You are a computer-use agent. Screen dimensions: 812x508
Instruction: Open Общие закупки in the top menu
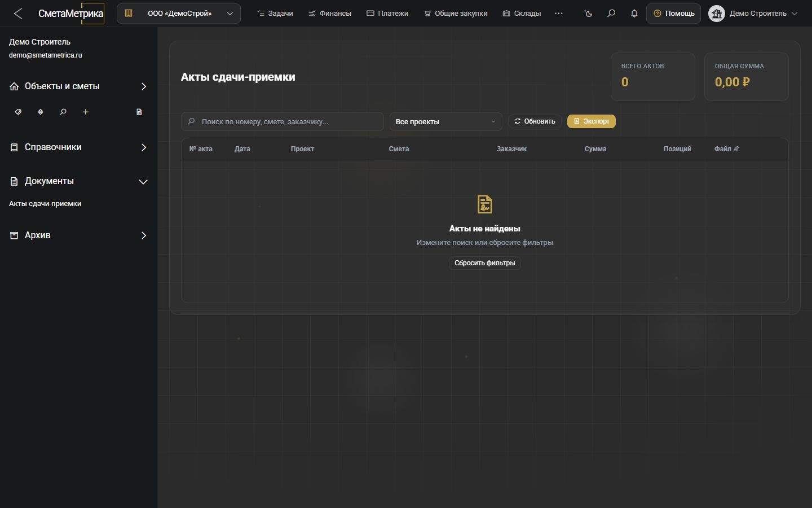(456, 14)
